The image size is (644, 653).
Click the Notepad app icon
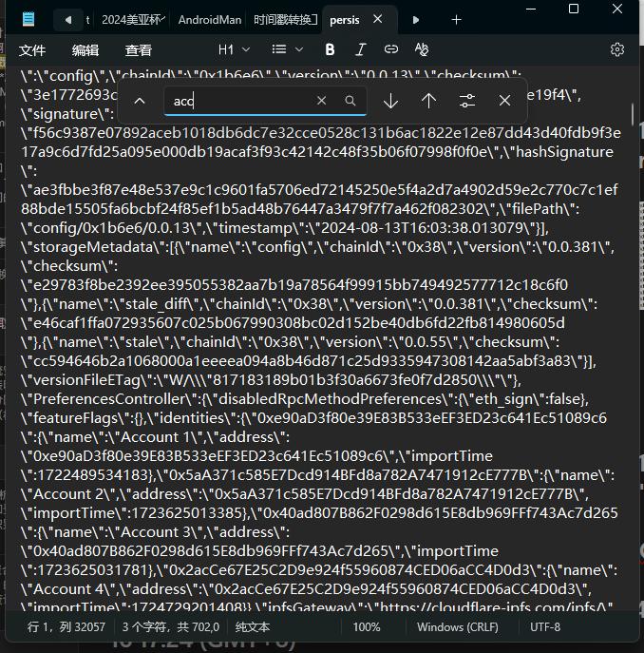tap(28, 19)
